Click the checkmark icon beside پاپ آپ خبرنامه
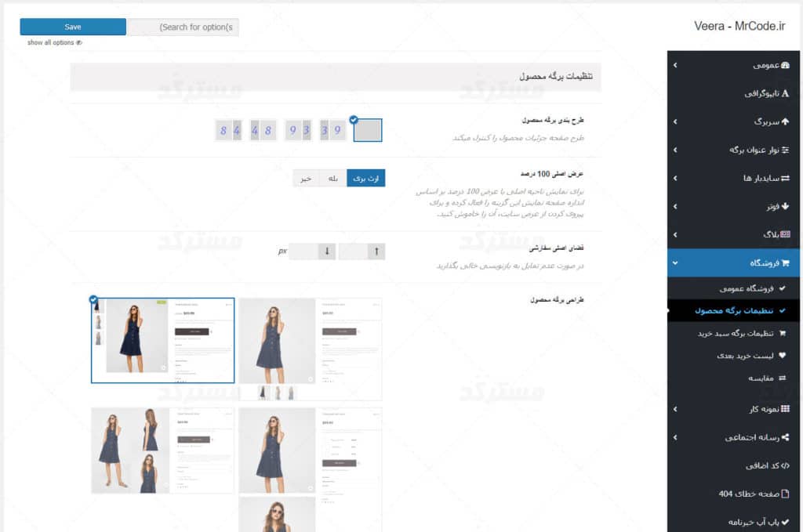Screen dimensions: 803x532 (x=785, y=522)
